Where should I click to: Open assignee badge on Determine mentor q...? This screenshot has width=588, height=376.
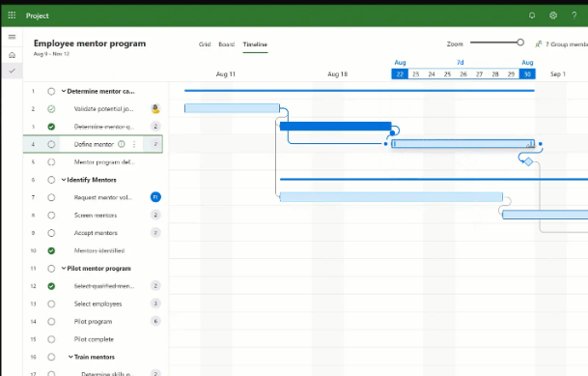point(155,127)
